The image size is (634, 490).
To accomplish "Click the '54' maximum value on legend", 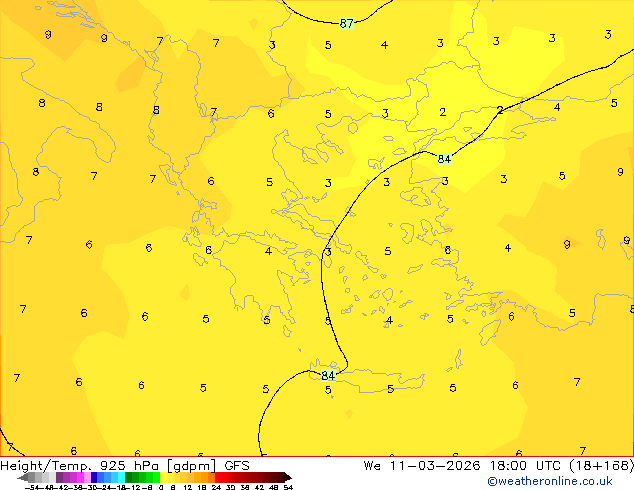I will (288, 488).
